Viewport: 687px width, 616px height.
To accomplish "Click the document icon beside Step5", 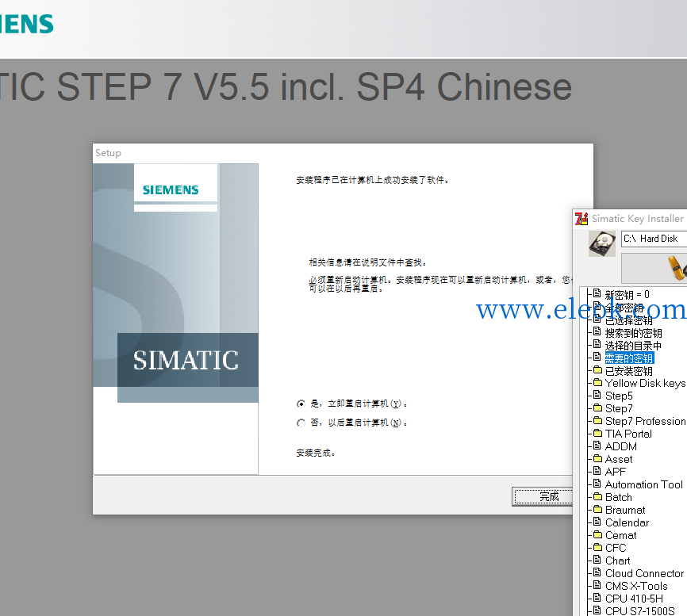I will pyautogui.click(x=597, y=395).
